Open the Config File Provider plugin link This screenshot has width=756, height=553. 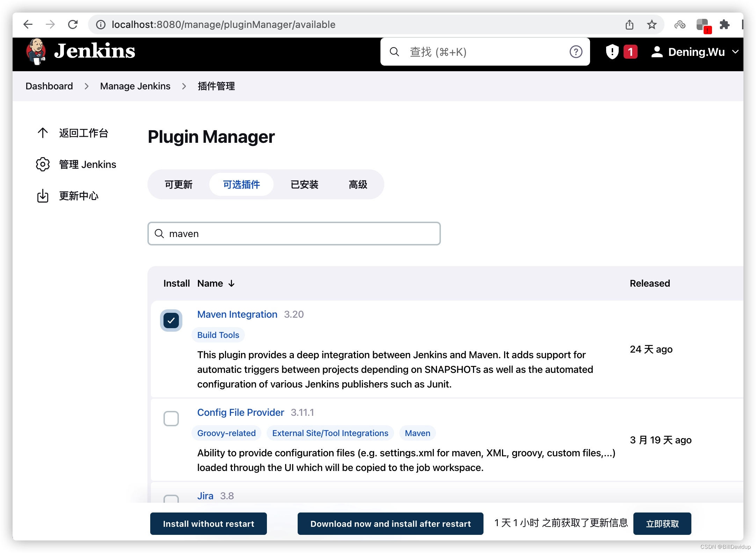tap(241, 412)
